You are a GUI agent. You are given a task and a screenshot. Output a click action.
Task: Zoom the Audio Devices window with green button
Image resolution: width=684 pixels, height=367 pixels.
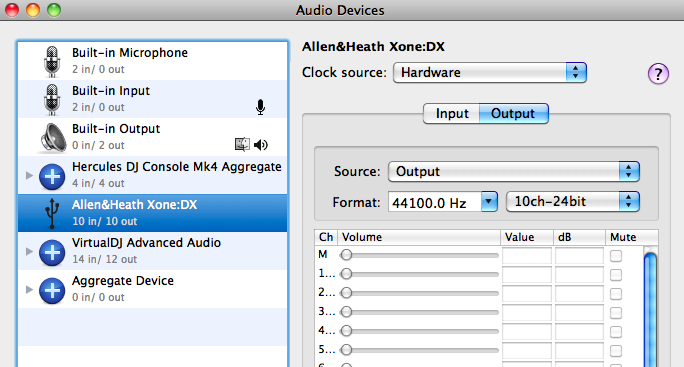coord(54,10)
